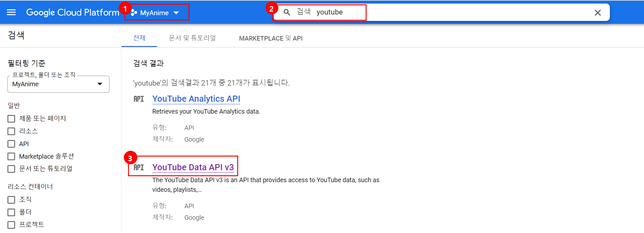Check the 조직 container checkbox

click(11, 200)
